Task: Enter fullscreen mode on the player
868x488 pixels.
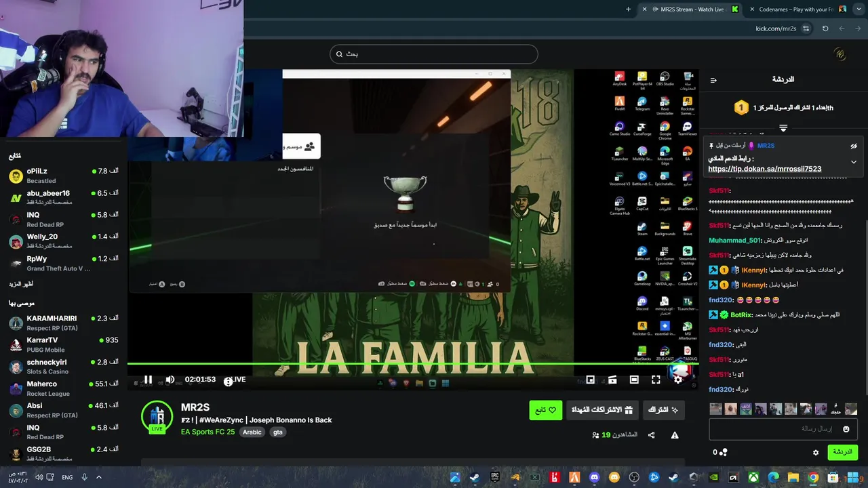Action: coord(656,380)
